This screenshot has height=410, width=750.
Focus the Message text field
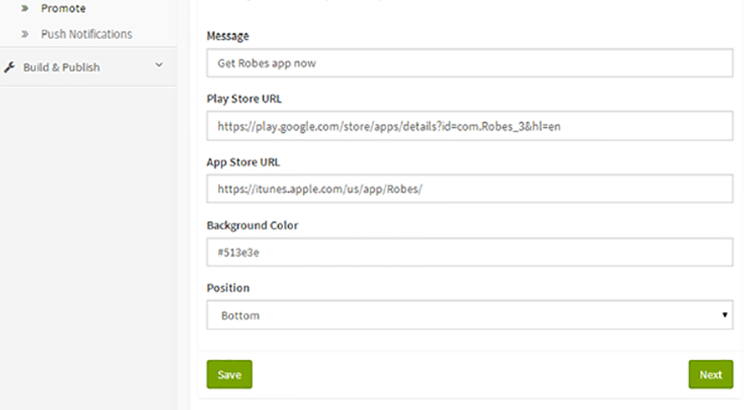tap(468, 63)
